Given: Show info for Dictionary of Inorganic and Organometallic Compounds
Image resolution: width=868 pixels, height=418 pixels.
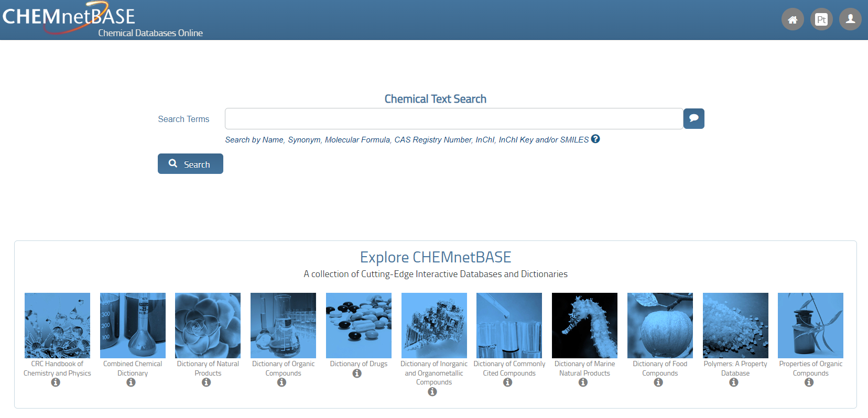Looking at the screenshot, I should pos(432,392).
